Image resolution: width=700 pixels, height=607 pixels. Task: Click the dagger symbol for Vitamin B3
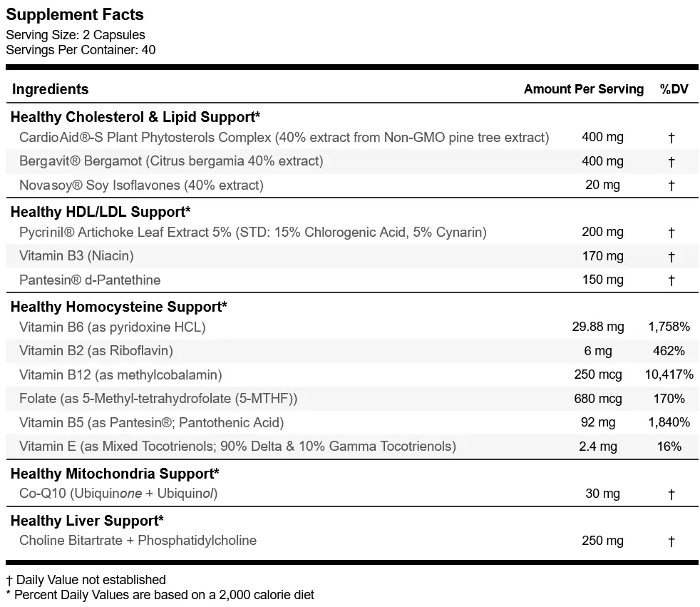pyautogui.click(x=671, y=256)
